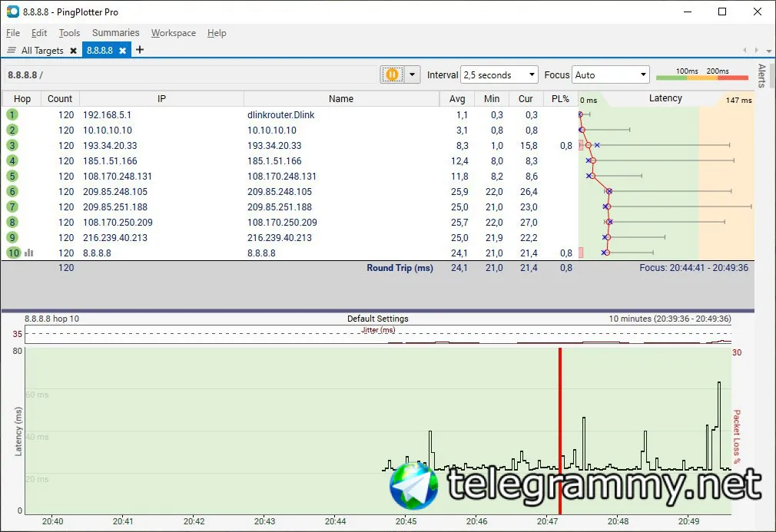
Task: Open the Tools menu
Action: tap(69, 33)
